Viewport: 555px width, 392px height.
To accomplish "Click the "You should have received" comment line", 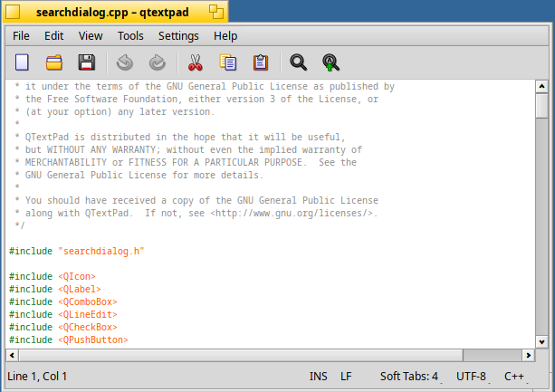I will point(196,201).
